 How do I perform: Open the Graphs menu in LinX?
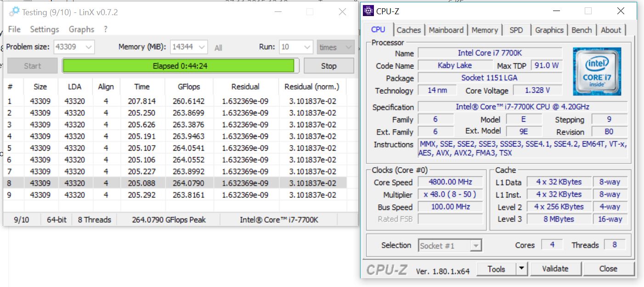click(x=81, y=29)
